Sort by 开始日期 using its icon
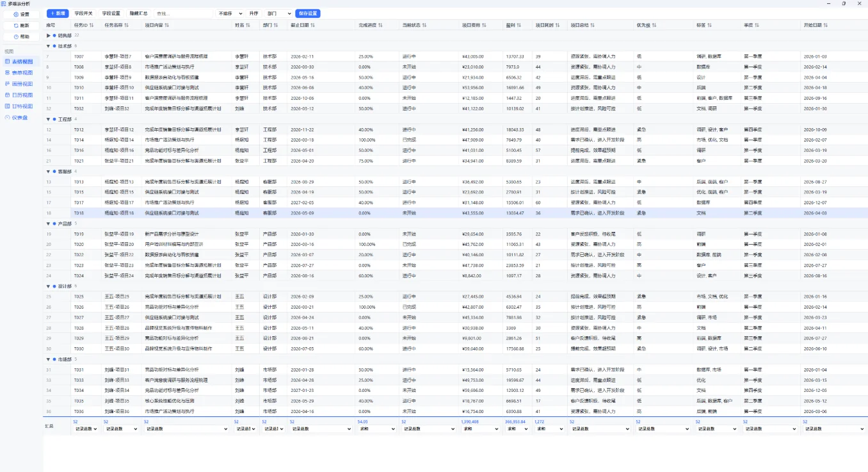The image size is (868, 472). tap(826, 25)
